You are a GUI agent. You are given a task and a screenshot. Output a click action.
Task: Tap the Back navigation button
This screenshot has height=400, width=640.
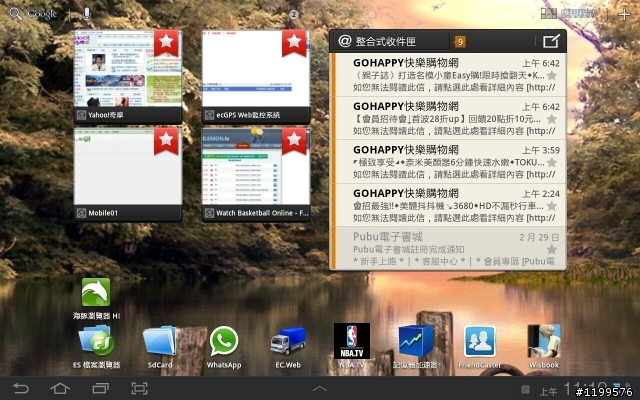point(20,388)
